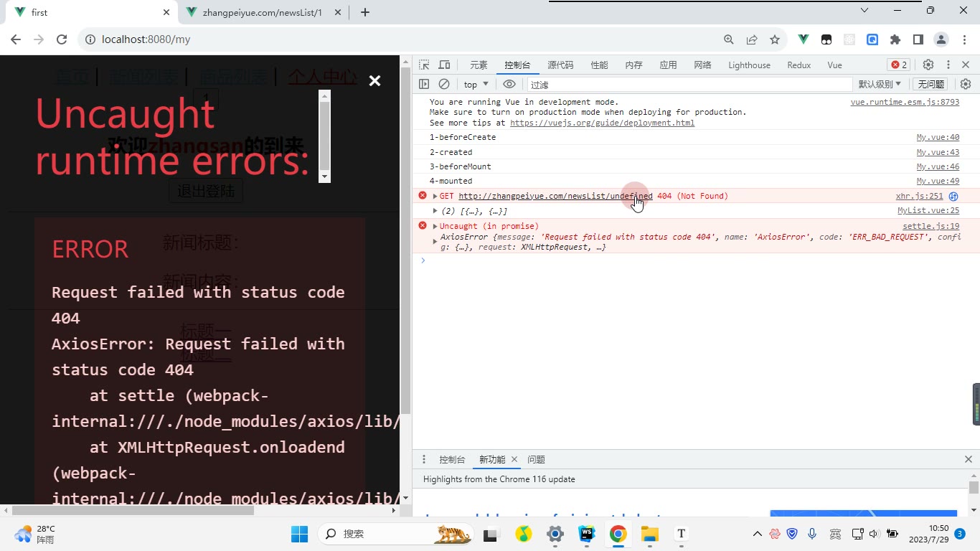The height and width of the screenshot is (551, 980).
Task: Click the page horizontal scrollbar thumb
Action: (x=133, y=511)
